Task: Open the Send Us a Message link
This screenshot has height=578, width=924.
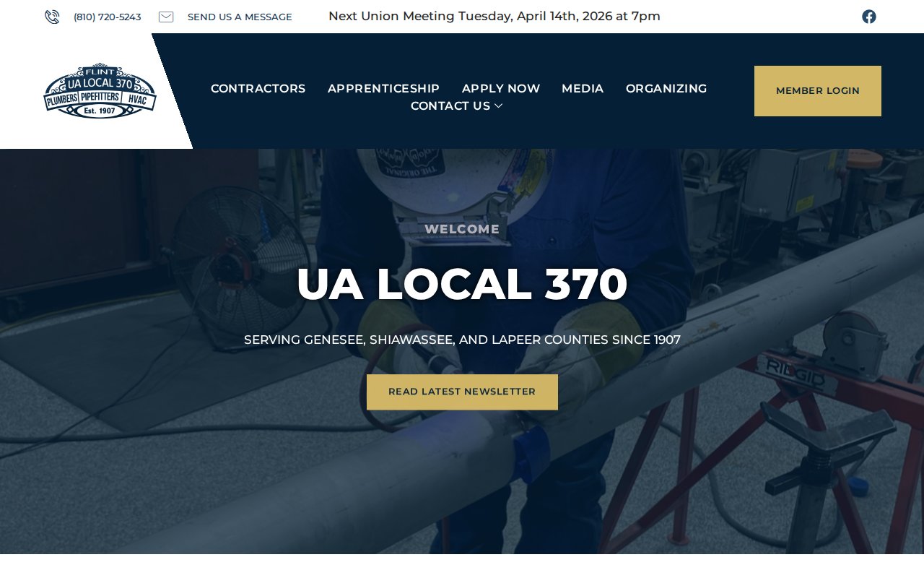Action: pyautogui.click(x=240, y=17)
